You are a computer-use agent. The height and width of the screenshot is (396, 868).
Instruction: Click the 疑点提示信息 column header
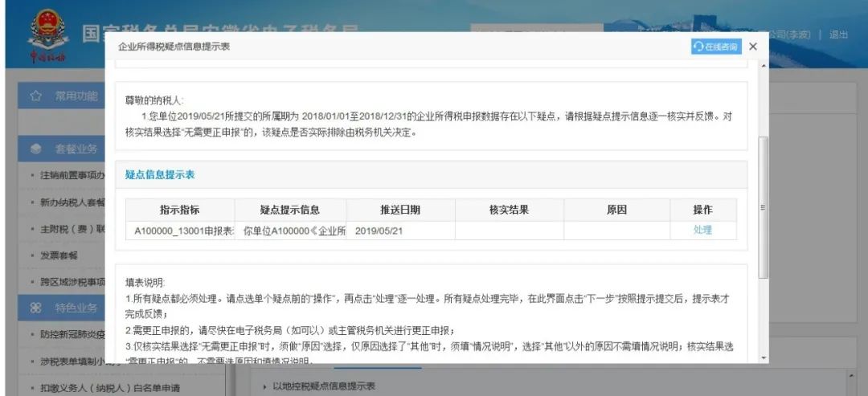click(290, 210)
